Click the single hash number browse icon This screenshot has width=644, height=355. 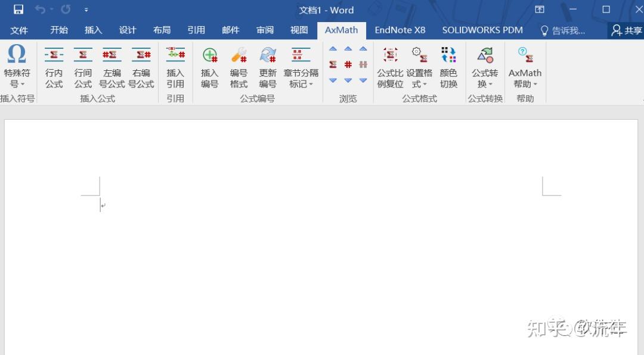click(x=348, y=64)
